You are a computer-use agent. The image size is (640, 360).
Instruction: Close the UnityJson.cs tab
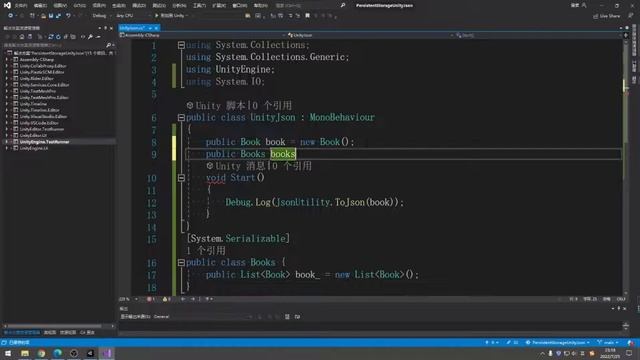click(x=156, y=28)
